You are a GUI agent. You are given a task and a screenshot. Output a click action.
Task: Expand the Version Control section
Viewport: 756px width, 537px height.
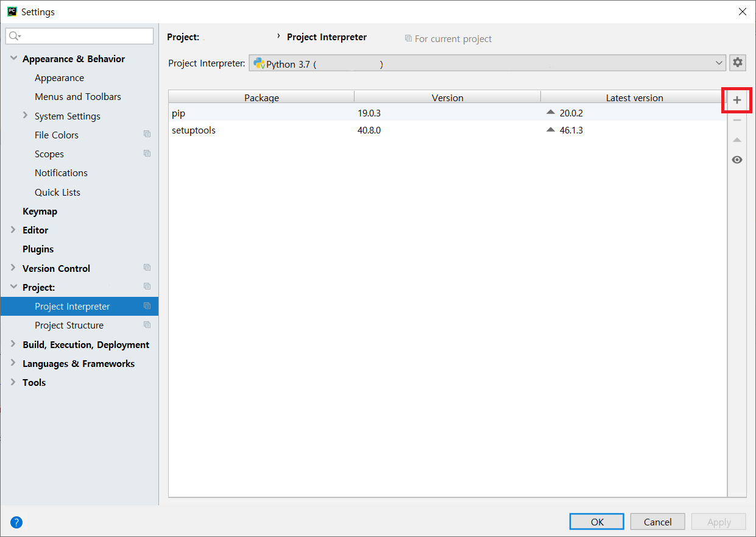click(x=13, y=268)
